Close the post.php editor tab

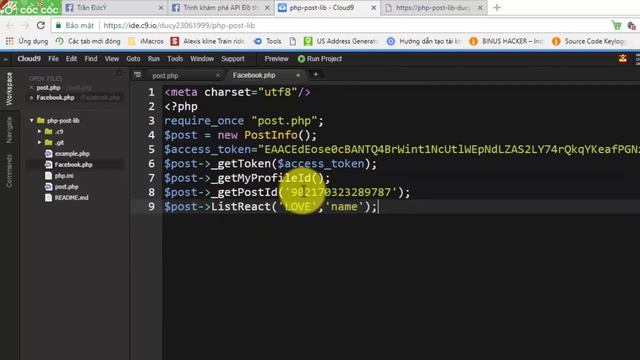coord(218,75)
